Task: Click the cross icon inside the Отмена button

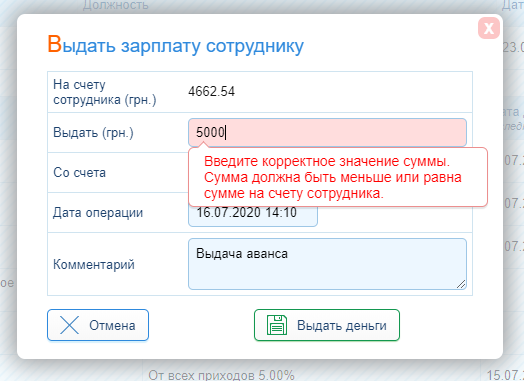Action: 70,325
